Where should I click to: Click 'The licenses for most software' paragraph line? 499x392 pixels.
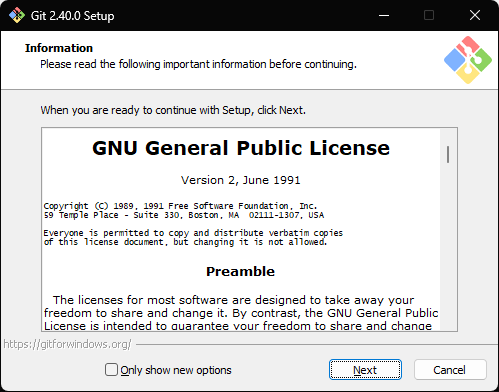[x=233, y=300]
